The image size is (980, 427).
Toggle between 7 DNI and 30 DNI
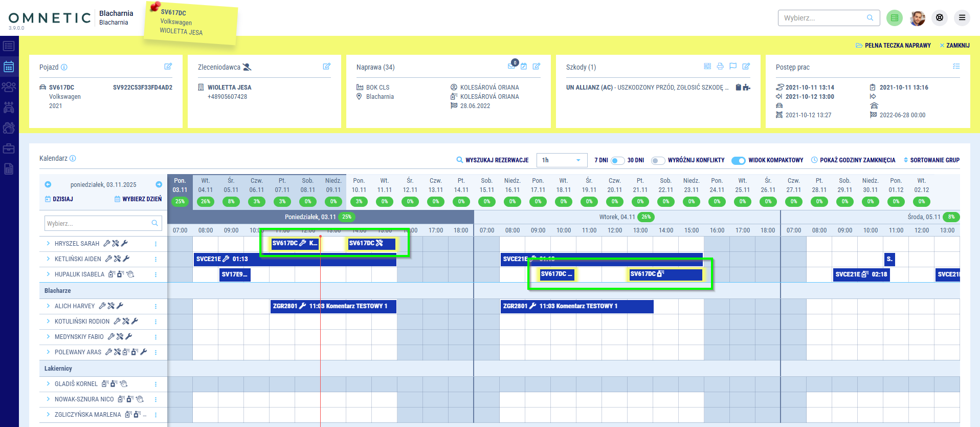pyautogui.click(x=617, y=160)
